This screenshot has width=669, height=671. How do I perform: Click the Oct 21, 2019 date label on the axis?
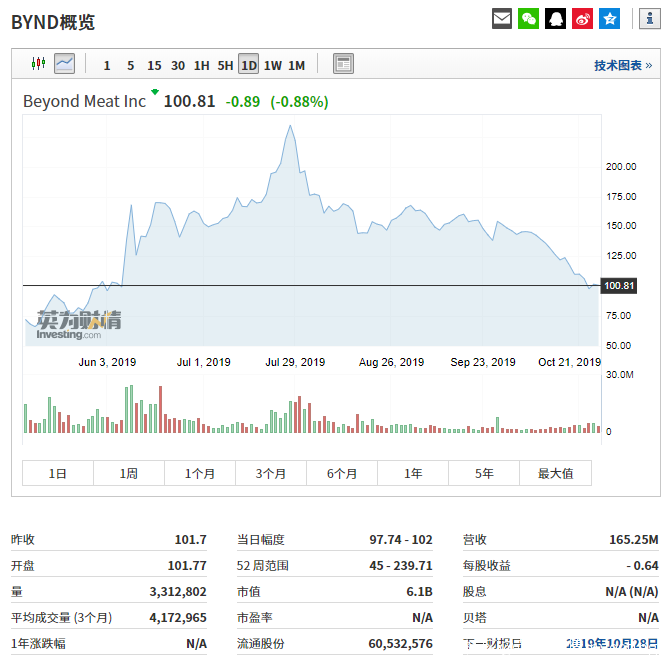[569, 362]
